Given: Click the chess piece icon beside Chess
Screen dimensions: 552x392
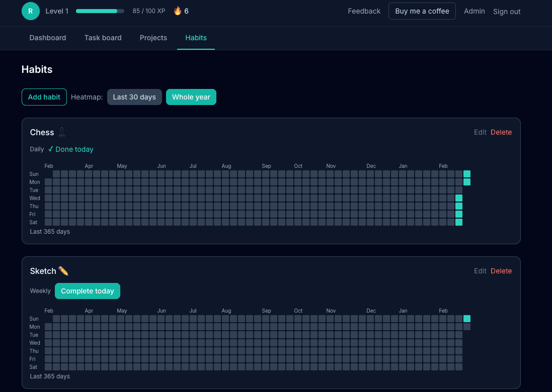Looking at the screenshot, I should 61,132.
